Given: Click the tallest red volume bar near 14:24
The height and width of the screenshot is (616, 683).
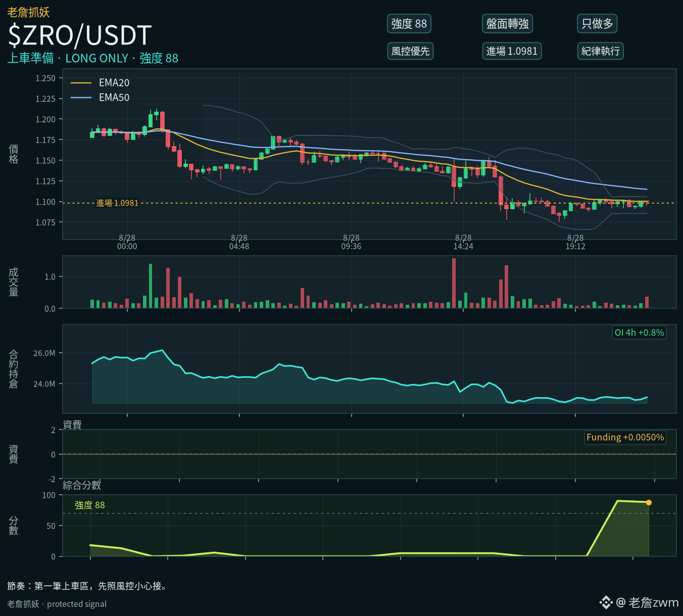Looking at the screenshot, I should tap(454, 283).
